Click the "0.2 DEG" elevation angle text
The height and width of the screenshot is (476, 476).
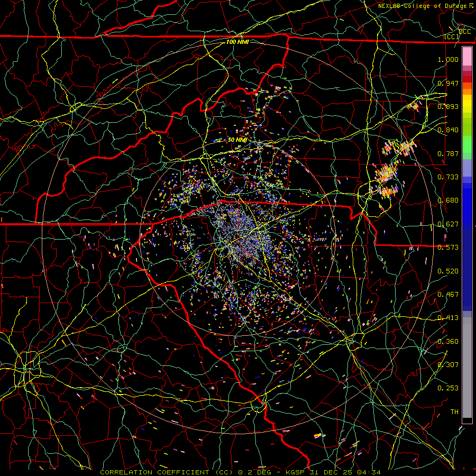coord(254,472)
